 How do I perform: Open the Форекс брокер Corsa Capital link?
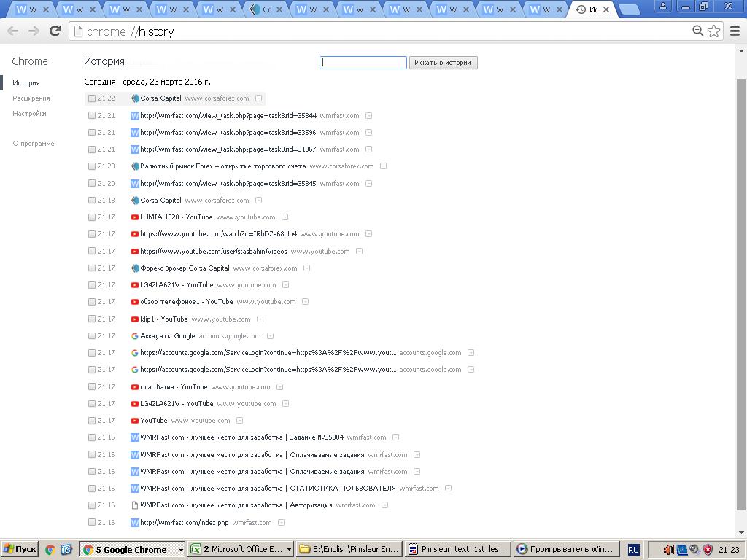[185, 268]
